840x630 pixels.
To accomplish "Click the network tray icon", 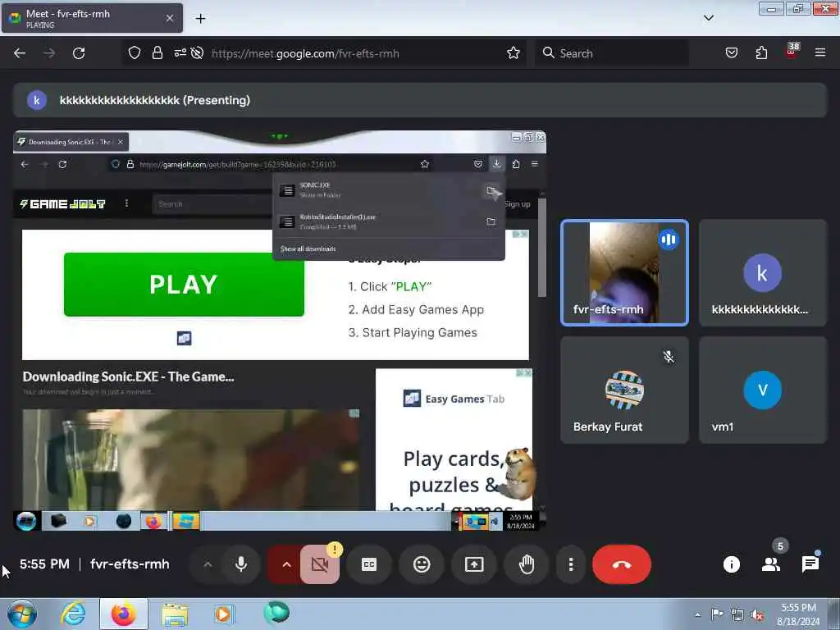I will click(737, 615).
